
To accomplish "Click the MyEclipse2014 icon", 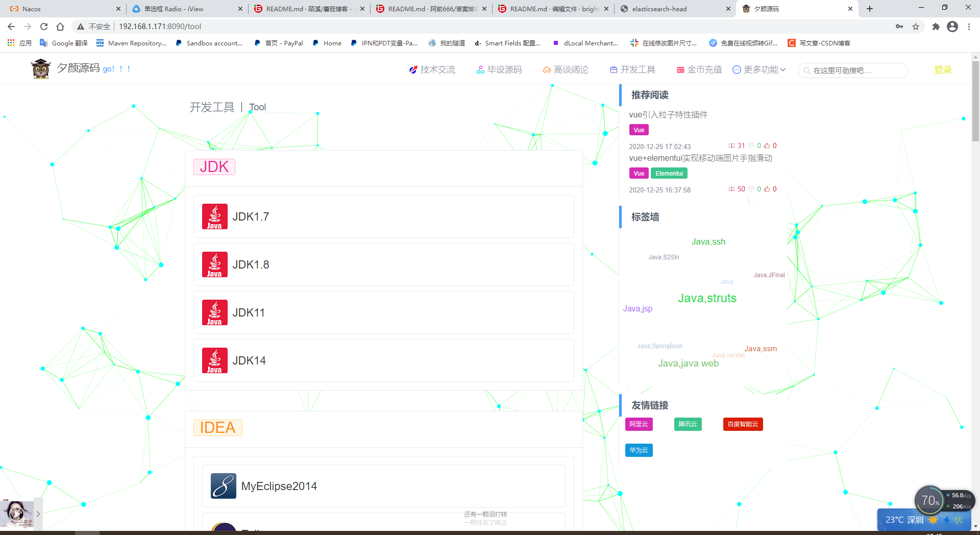I will [x=224, y=486].
